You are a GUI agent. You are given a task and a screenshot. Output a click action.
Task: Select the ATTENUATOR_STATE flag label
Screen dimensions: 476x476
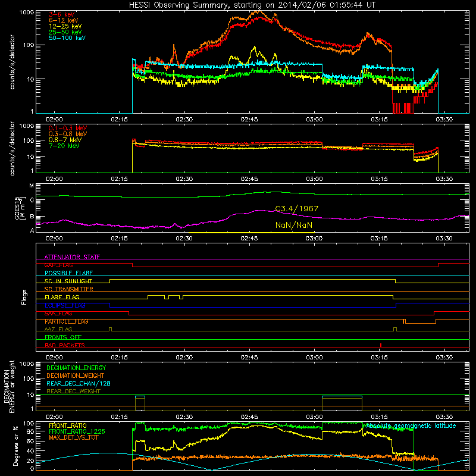click(x=72, y=257)
